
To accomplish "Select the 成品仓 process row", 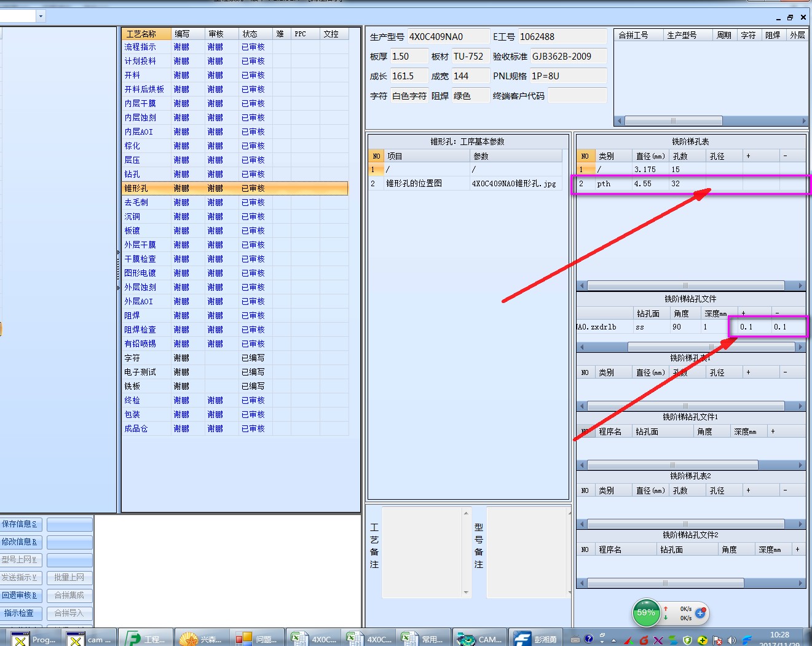I will point(235,428).
